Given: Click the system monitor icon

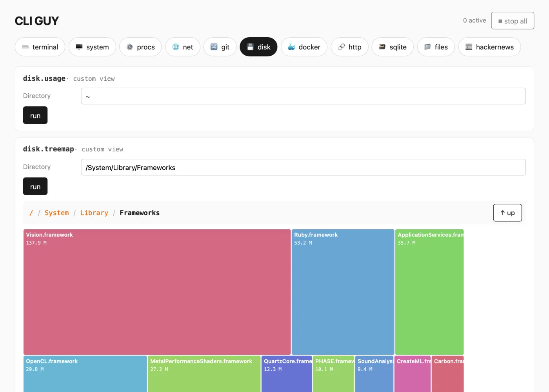Looking at the screenshot, I should click(79, 47).
